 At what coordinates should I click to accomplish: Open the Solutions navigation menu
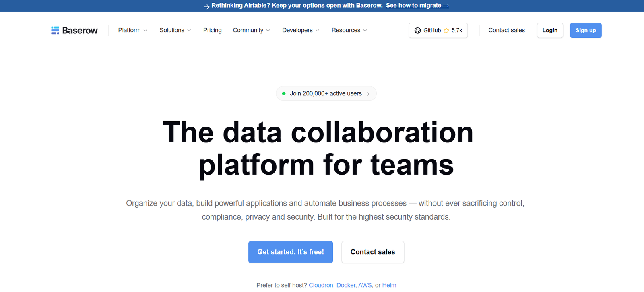coord(175,30)
